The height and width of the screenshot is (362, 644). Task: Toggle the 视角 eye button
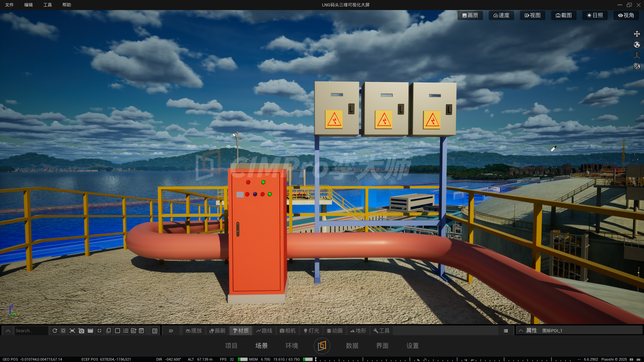tap(626, 15)
